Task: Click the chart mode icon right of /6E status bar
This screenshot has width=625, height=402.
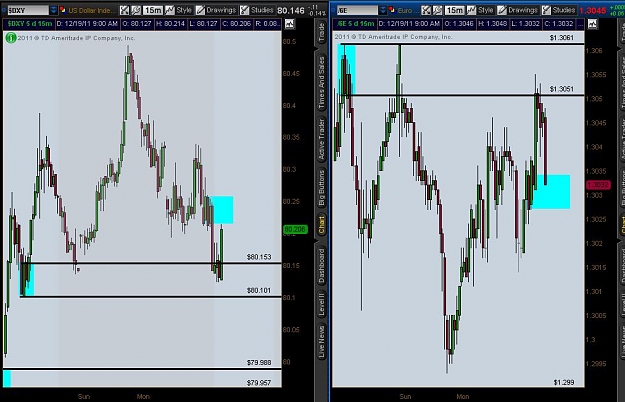Action: click(x=593, y=24)
